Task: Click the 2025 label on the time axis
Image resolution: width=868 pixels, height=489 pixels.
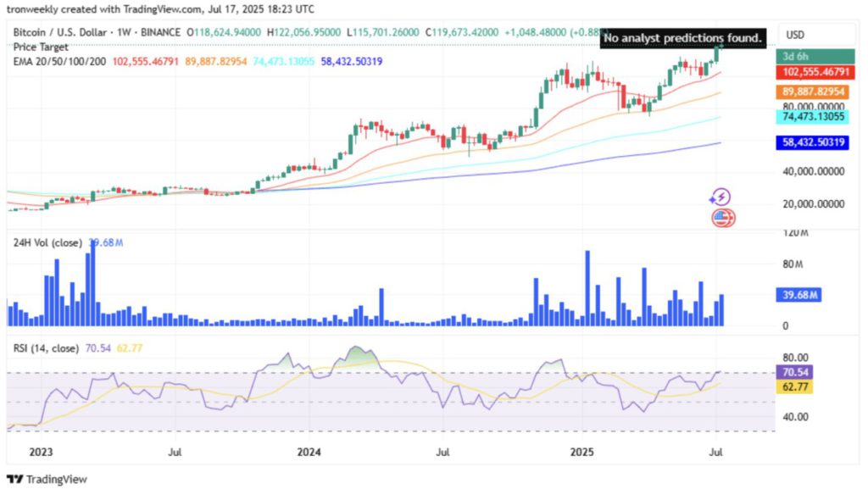Action: [581, 453]
